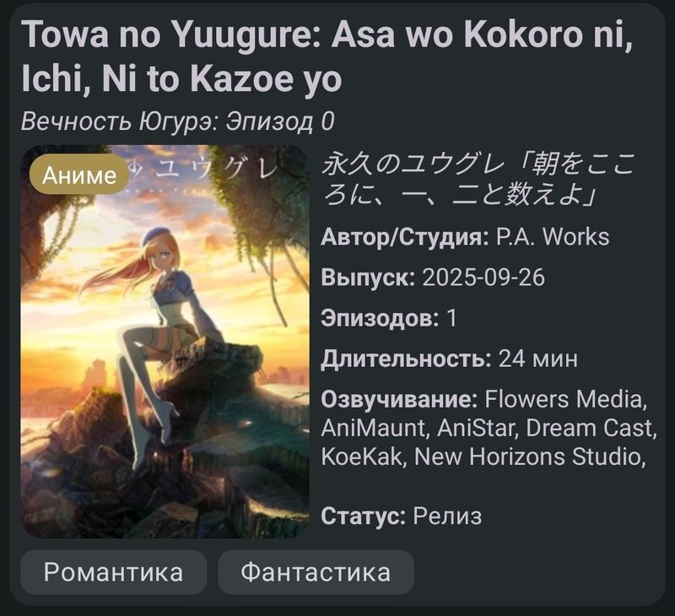
Task: Click the release date 2025-09-26
Action: [x=483, y=278]
